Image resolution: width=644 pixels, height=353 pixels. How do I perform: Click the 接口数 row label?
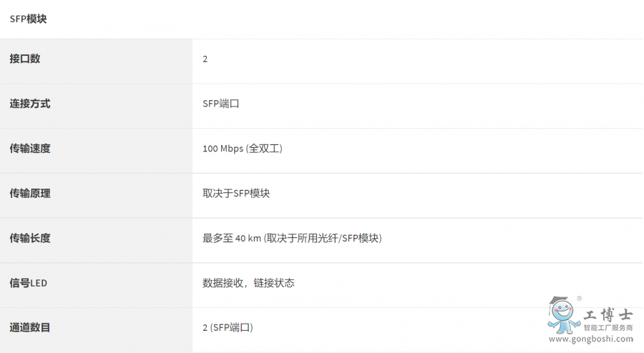click(x=25, y=59)
